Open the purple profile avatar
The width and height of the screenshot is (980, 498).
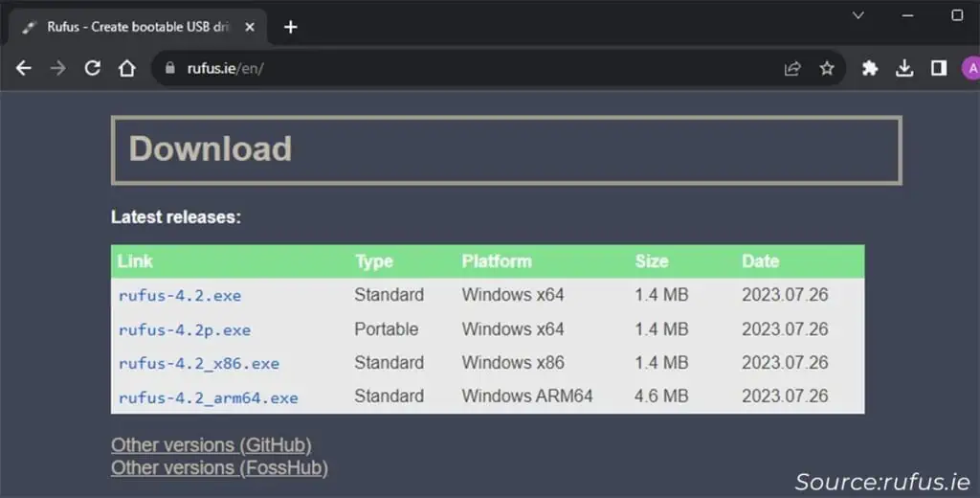click(x=971, y=68)
